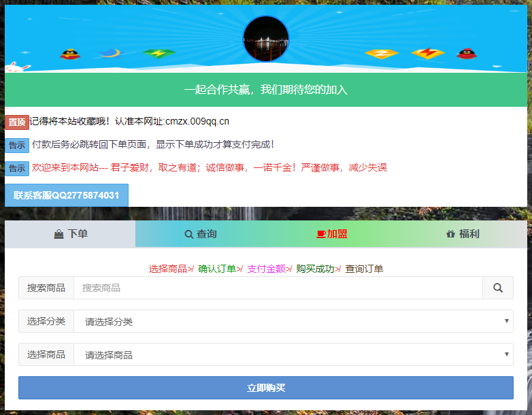The image size is (532, 415).
Task: Click the red 置顶 badge
Action: 17,122
